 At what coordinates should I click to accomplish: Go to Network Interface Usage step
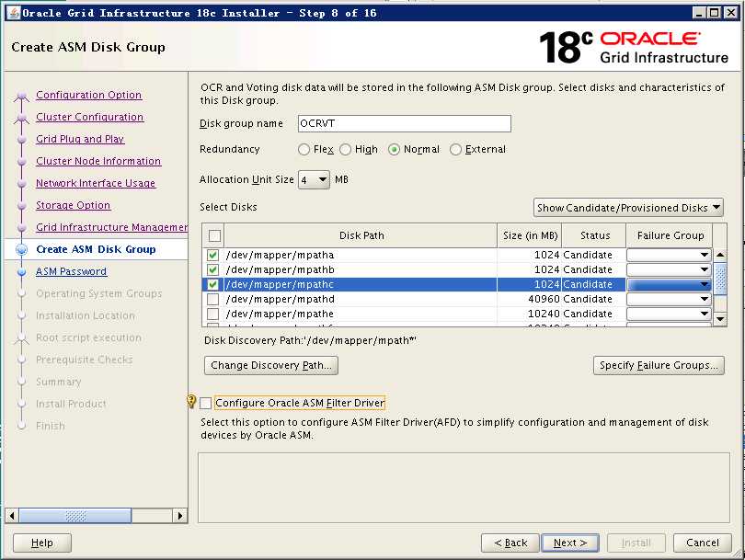96,183
